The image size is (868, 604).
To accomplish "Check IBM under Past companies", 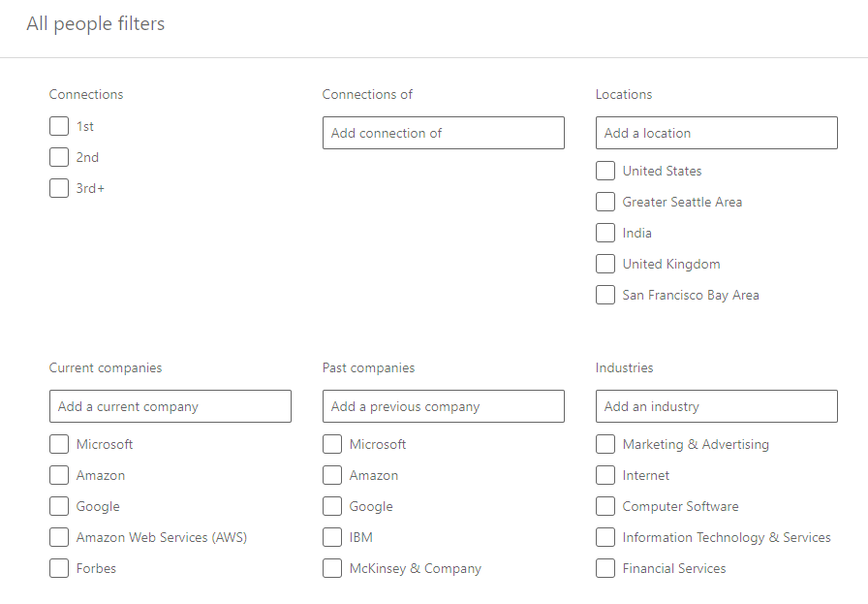I will click(331, 537).
